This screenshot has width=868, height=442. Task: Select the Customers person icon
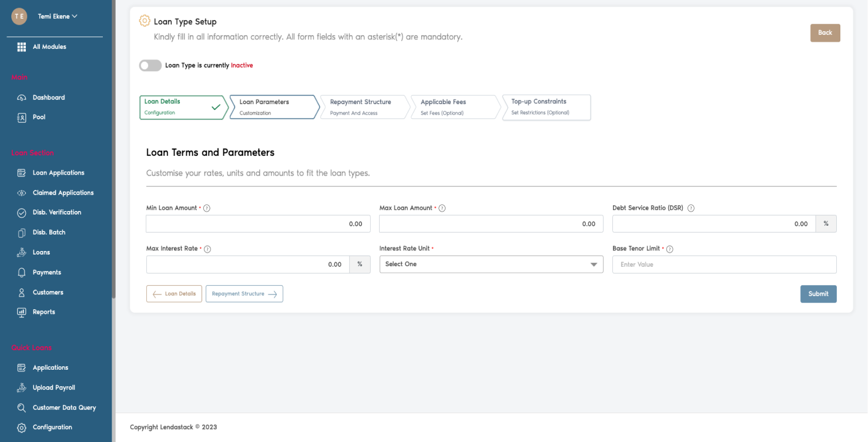(x=21, y=292)
